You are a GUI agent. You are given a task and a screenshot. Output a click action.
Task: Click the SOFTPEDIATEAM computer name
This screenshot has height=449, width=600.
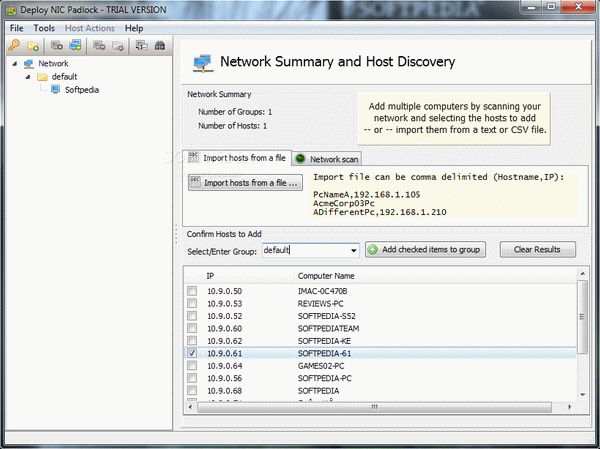(x=328, y=328)
